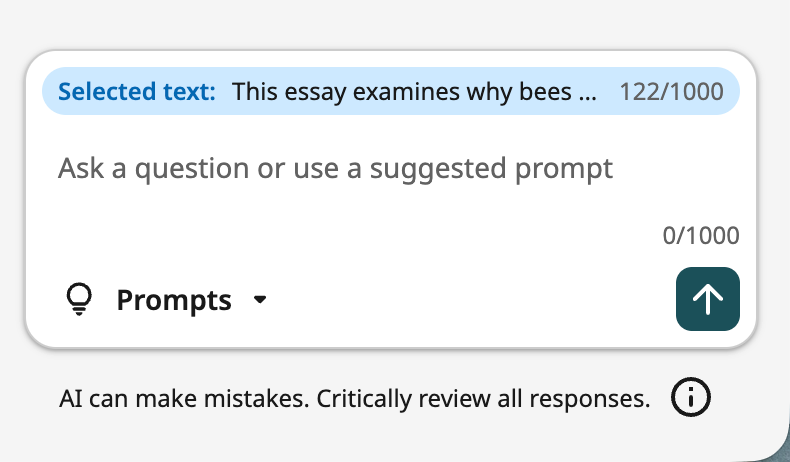Open the info icon beside the AI disclaimer
Viewport: 790px width, 462px height.
[x=690, y=397]
